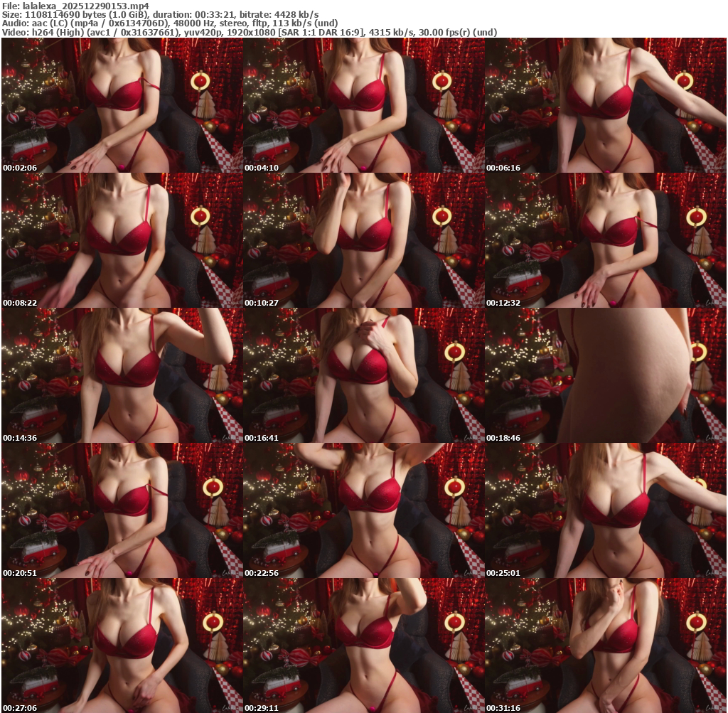Open the frame at timestamp 00:29:11
The height and width of the screenshot is (713, 728).
[x=363, y=645]
